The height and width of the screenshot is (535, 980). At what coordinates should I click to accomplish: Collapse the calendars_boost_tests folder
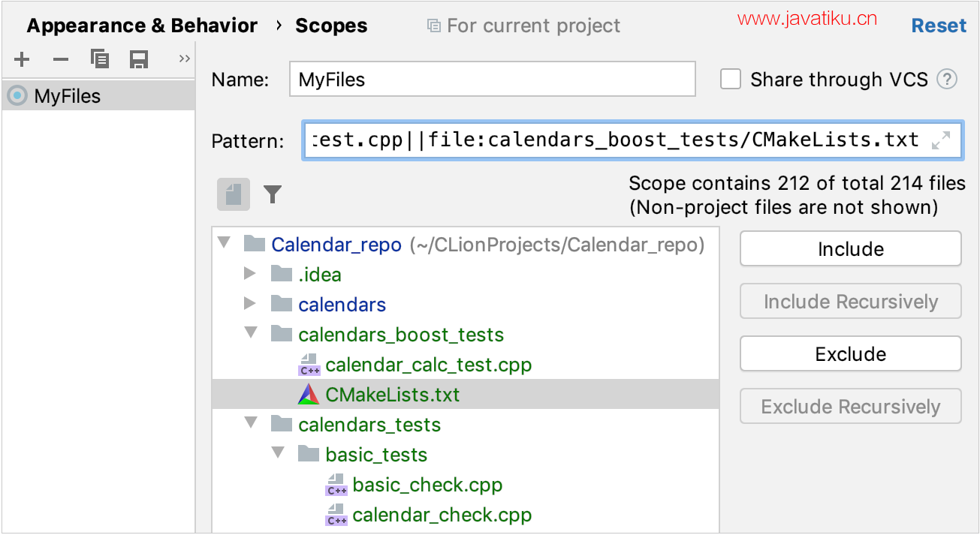click(251, 334)
